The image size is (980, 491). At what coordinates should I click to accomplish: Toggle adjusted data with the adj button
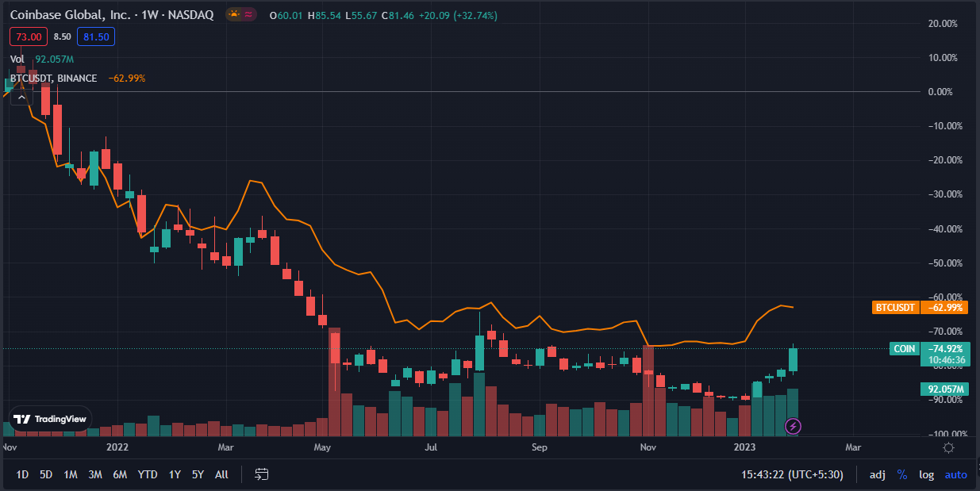click(x=877, y=474)
